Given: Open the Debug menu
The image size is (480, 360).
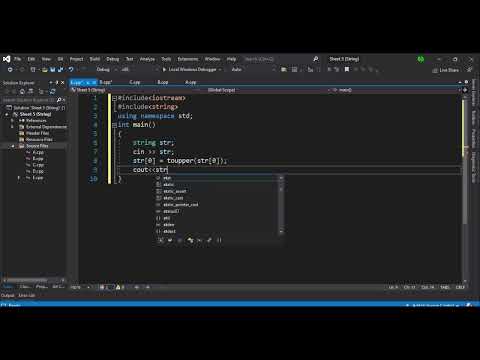Looking at the screenshot, I should [113, 59].
